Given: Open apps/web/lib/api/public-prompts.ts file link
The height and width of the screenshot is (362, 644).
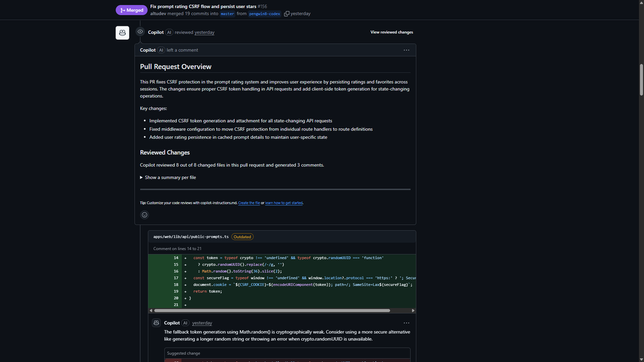Looking at the screenshot, I should tap(191, 237).
